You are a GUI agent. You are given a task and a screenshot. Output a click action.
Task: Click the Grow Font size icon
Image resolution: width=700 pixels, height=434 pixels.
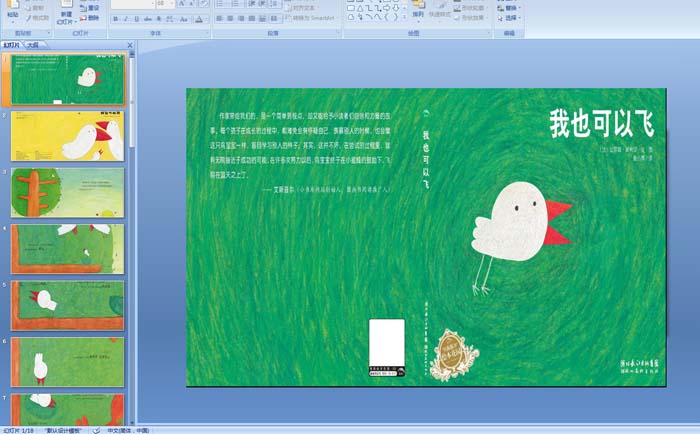click(x=182, y=4)
